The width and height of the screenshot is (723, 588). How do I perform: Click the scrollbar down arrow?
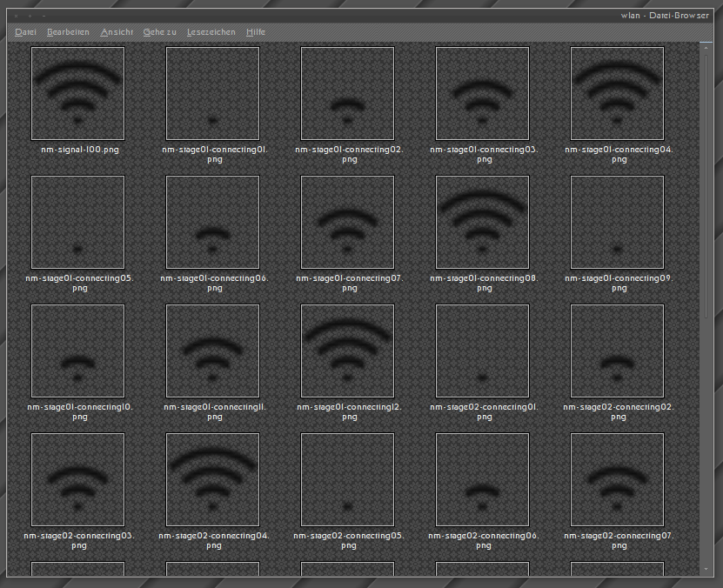point(706,569)
